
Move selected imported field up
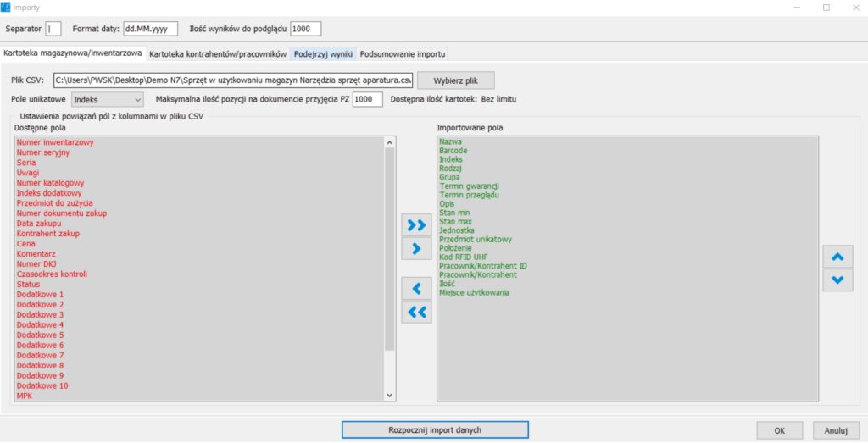point(837,256)
